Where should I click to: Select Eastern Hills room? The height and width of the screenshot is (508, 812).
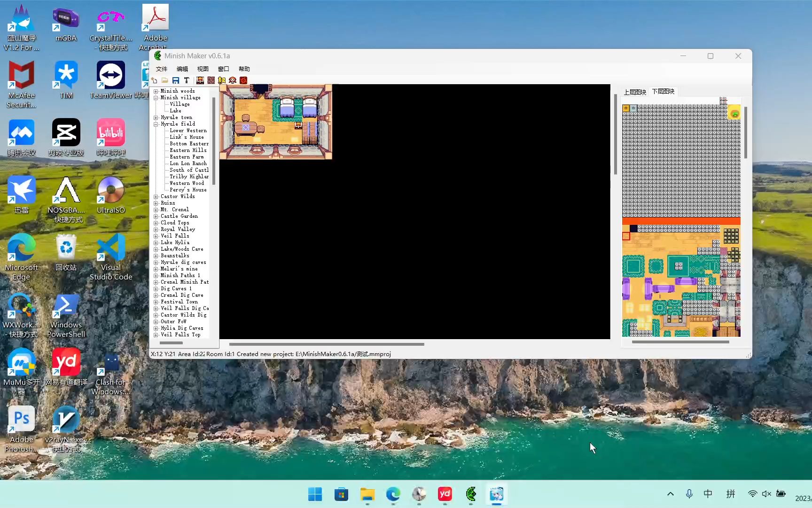[x=188, y=151]
